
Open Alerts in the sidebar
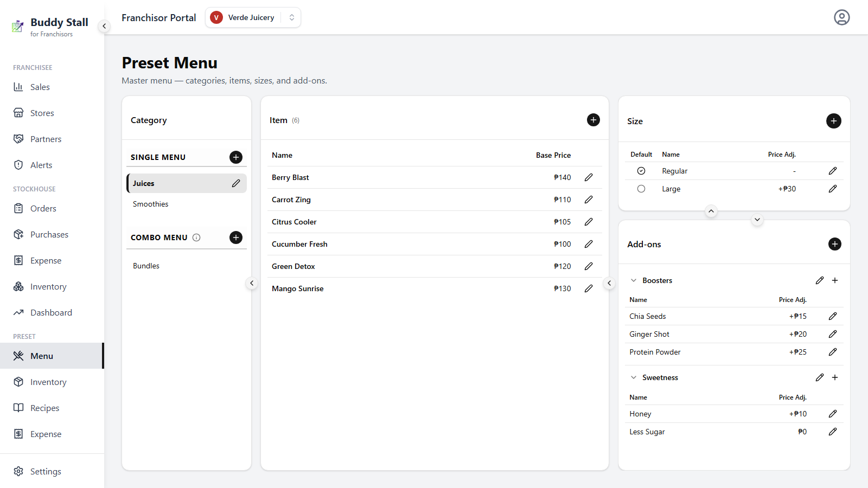(52, 165)
